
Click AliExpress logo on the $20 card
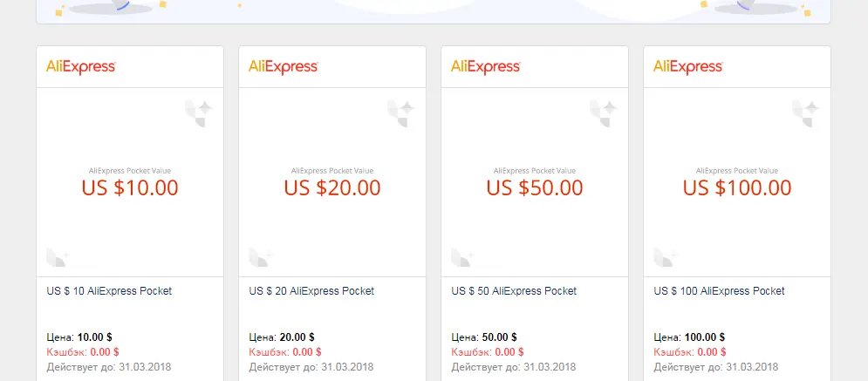click(x=284, y=67)
